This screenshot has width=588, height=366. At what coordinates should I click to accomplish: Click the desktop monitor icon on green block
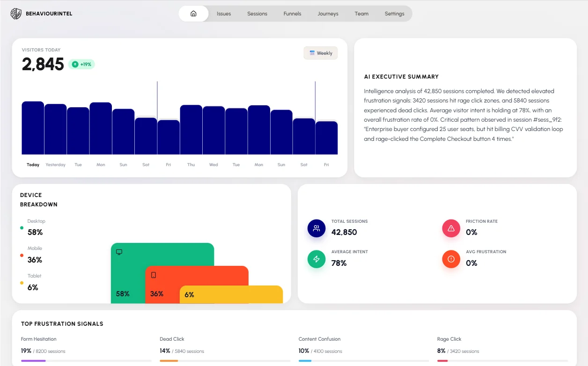[x=119, y=252]
